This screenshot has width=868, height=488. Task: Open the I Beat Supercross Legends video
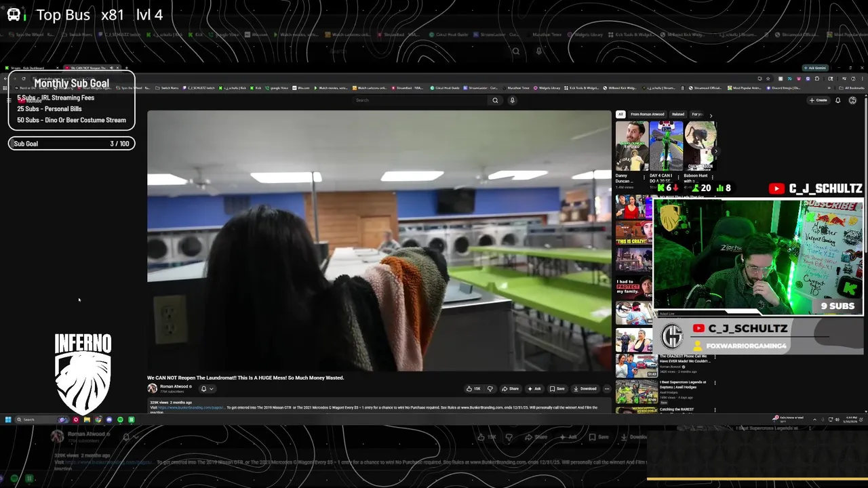click(684, 384)
